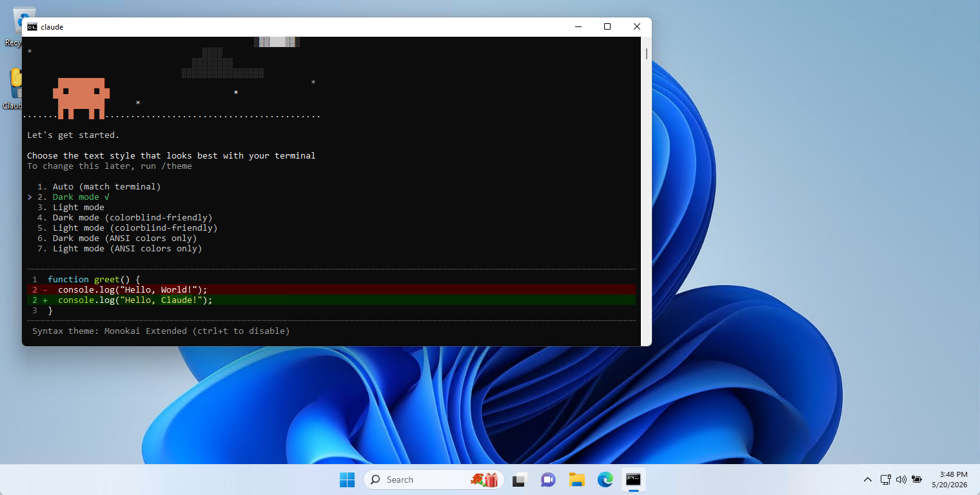Open File Explorer from the taskbar
Screen dimensions: 980x495
click(576, 480)
